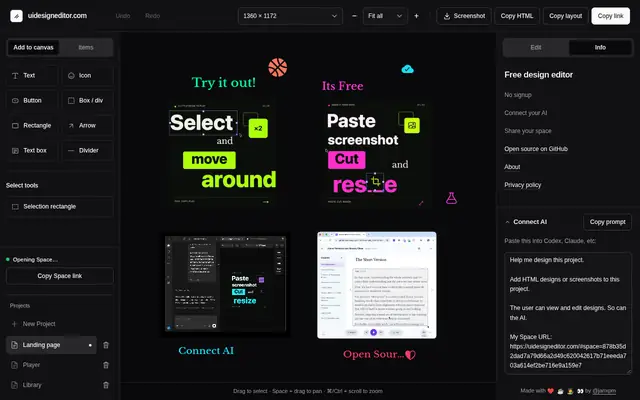Click the Screenshot button

click(x=464, y=16)
